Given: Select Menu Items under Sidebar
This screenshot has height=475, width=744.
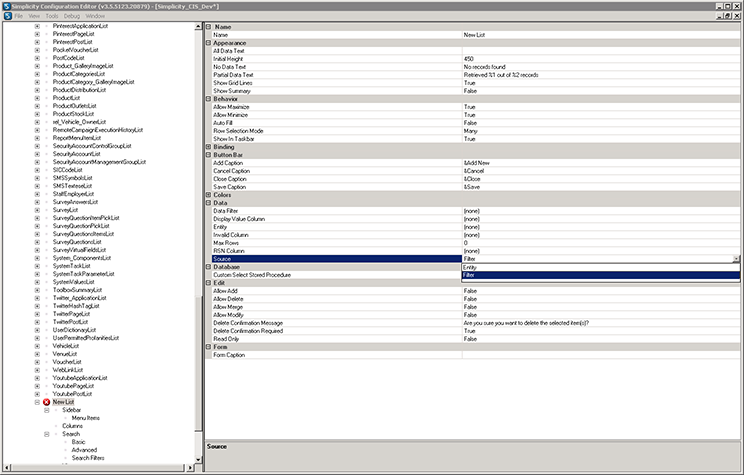Looking at the screenshot, I should (85, 418).
